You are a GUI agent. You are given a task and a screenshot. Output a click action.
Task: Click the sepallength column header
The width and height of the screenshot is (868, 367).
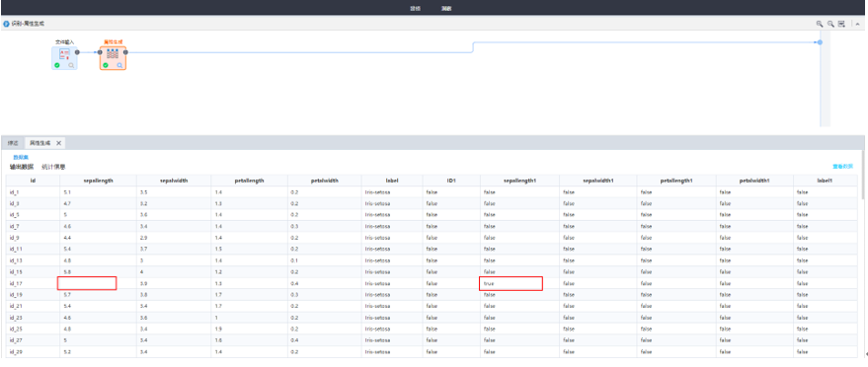pos(99,181)
